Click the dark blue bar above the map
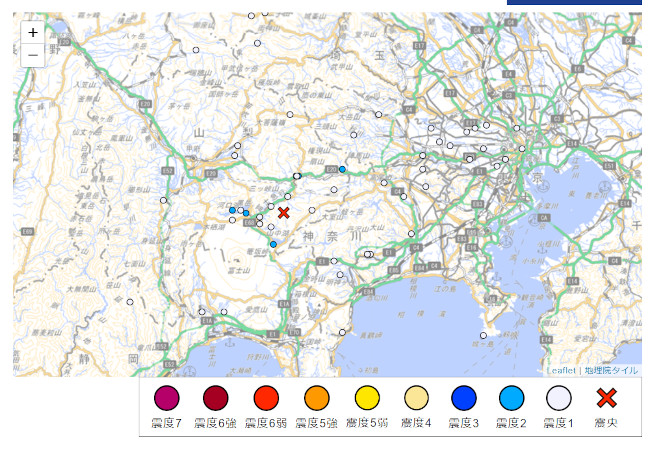Viewport: 659px width, 451px height. tap(573, 2)
